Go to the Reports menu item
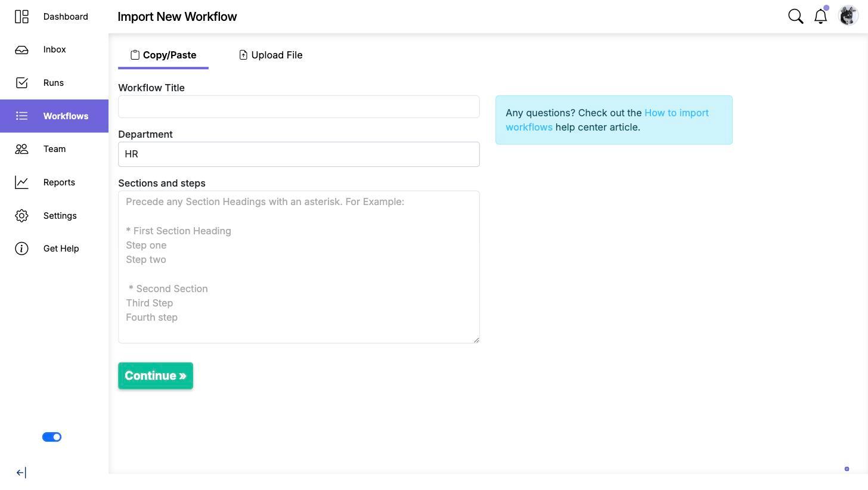Screen dimensions: 868x490 tap(54, 182)
